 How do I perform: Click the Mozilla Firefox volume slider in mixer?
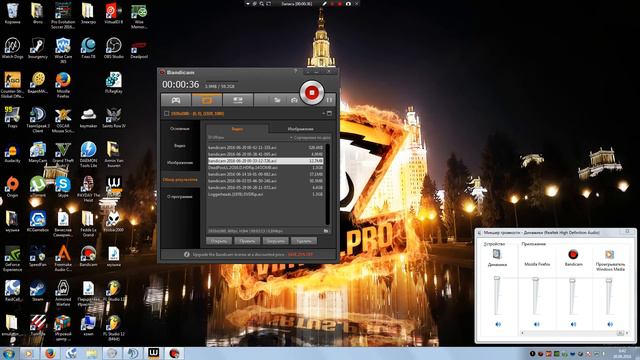tap(536, 296)
